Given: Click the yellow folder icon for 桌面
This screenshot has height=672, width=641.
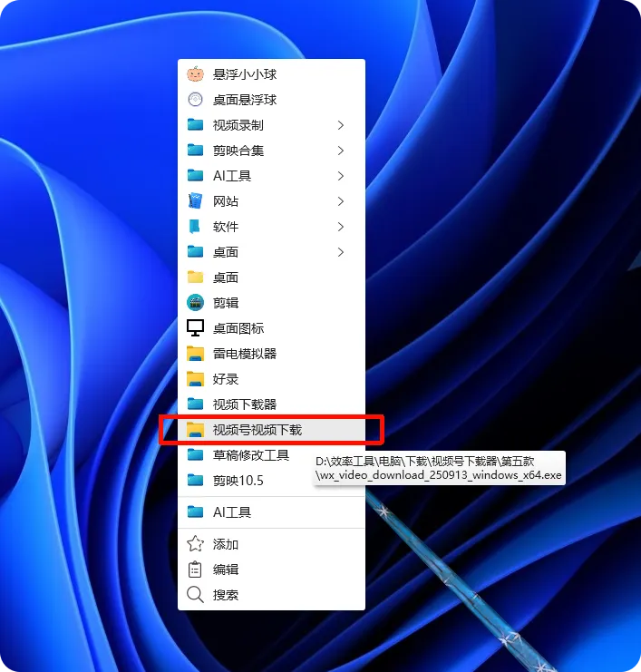Looking at the screenshot, I should point(196,278).
